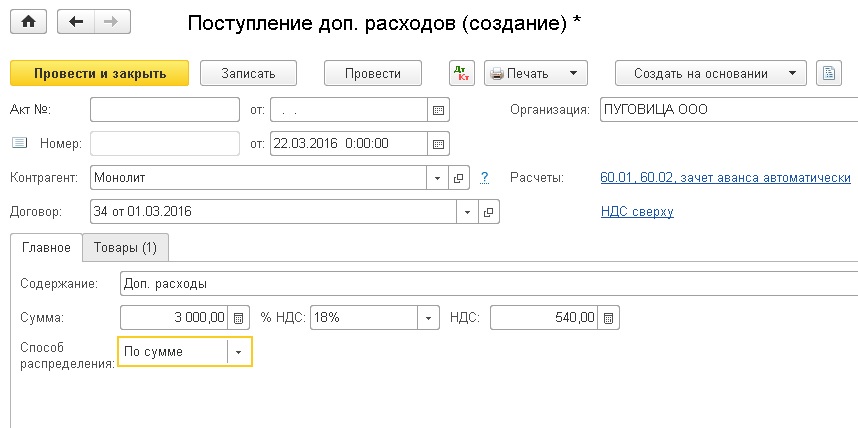Open Контрагент Монолит card icon
Image resolution: width=858 pixels, height=428 pixels.
pyautogui.click(x=459, y=178)
